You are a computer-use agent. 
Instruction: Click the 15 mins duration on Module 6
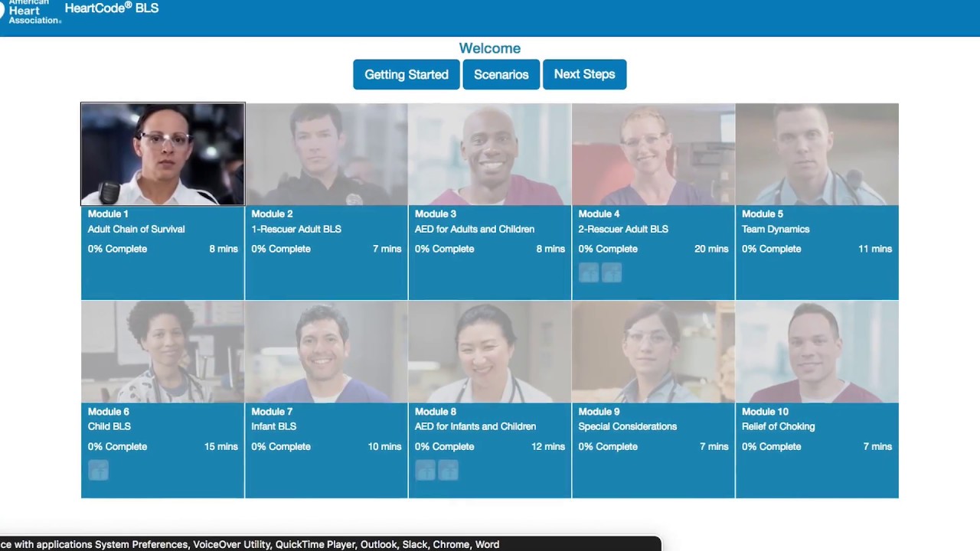(221, 446)
